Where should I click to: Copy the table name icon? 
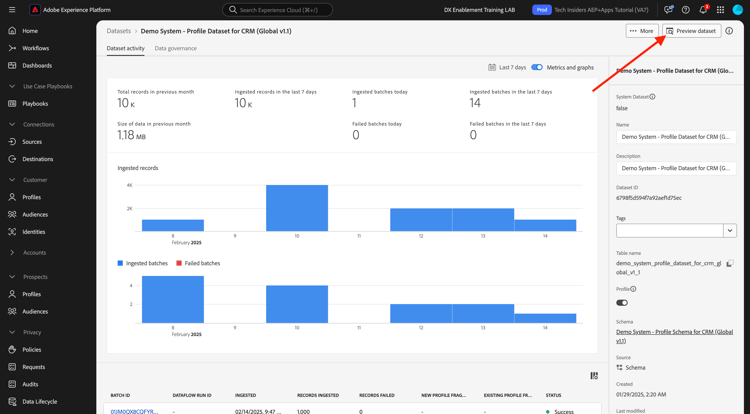[730, 263]
